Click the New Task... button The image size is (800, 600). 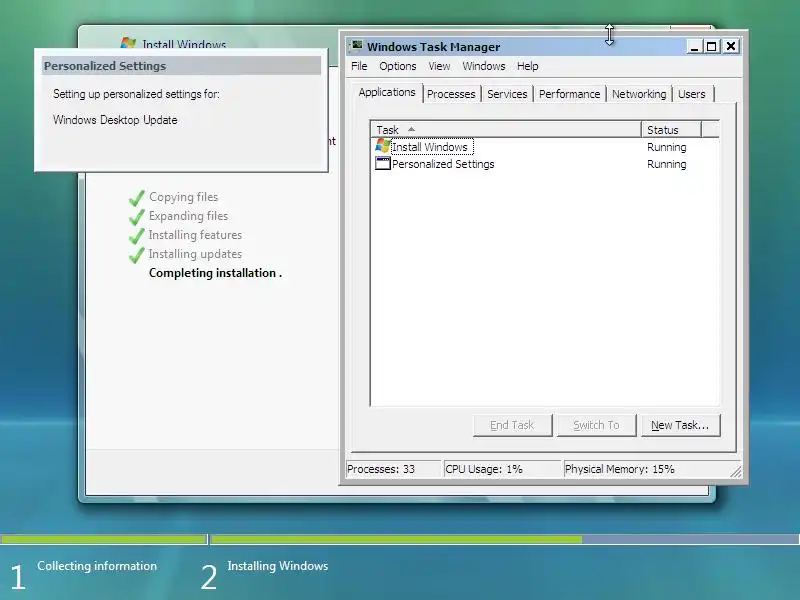pos(680,425)
